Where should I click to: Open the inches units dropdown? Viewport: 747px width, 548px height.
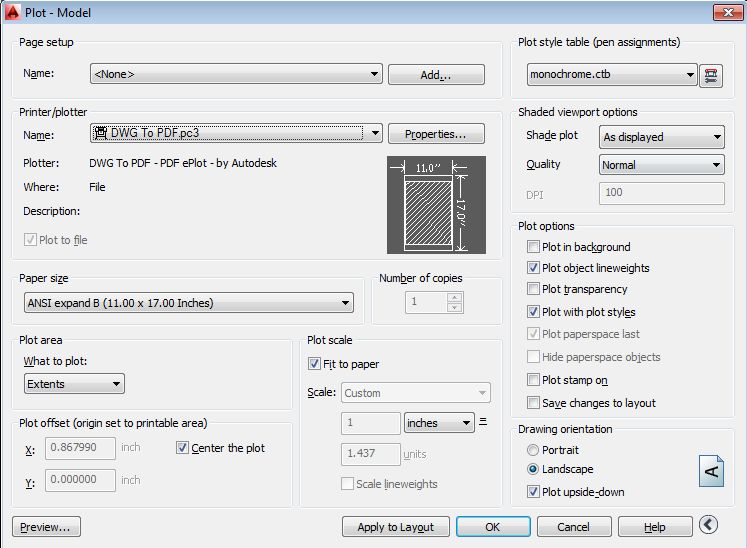point(439,423)
